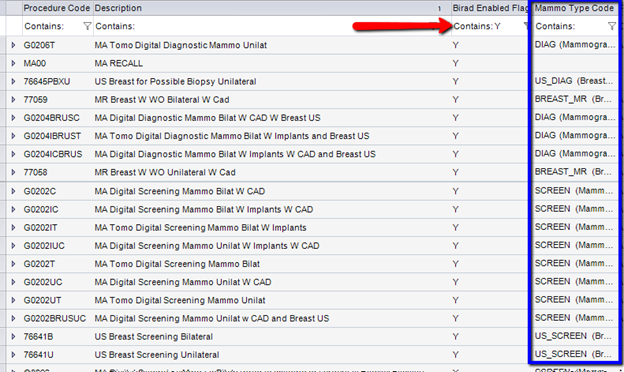This screenshot has height=372, width=624.
Task: Select the MA RECALL description cell
Action: coord(119,63)
